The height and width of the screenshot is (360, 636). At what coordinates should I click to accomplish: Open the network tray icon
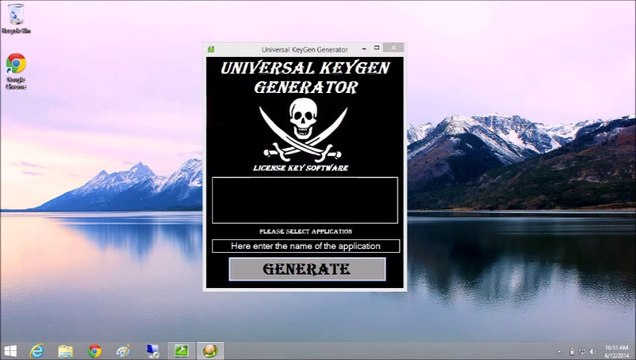(x=582, y=351)
